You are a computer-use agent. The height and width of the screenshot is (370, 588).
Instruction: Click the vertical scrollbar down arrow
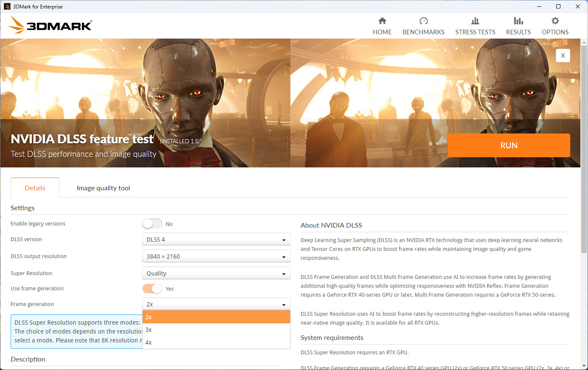(584, 365)
